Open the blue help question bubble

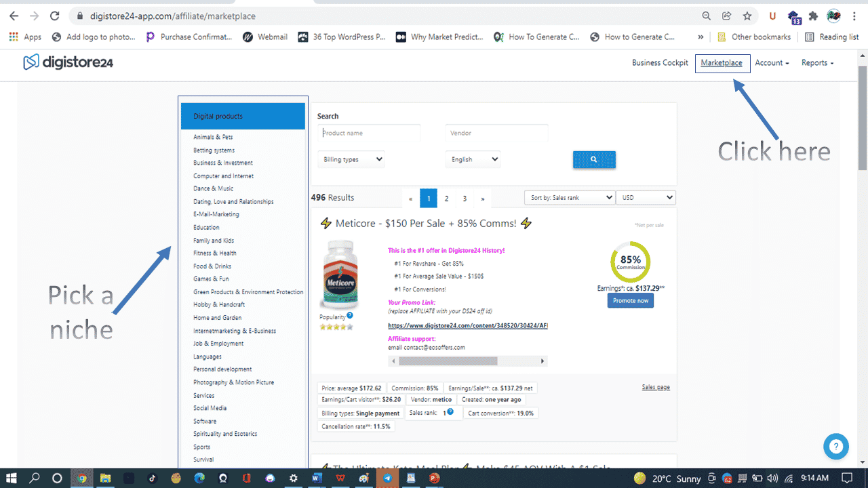click(835, 446)
